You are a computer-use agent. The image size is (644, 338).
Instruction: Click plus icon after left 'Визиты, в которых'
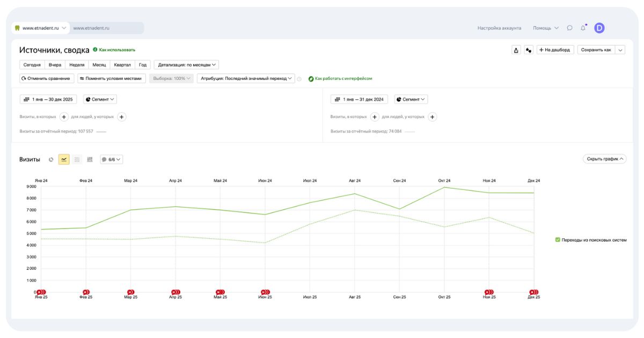click(64, 117)
